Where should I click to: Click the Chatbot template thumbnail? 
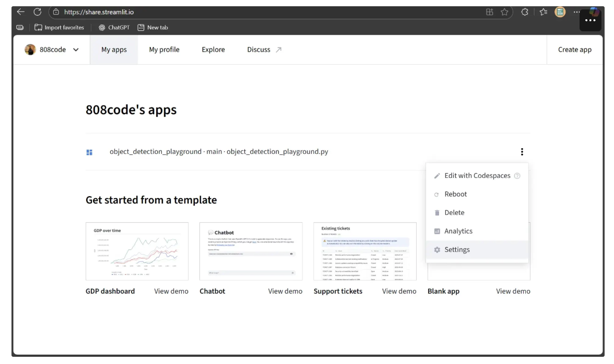tap(251, 251)
